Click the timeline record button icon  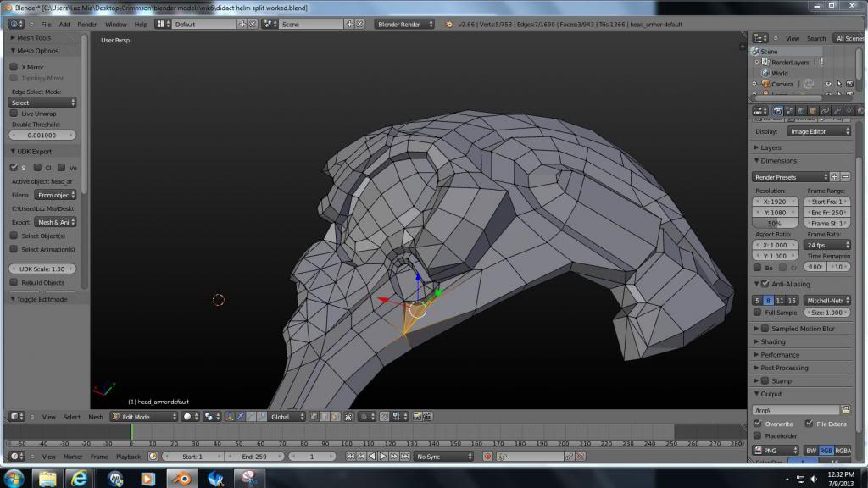487,457
